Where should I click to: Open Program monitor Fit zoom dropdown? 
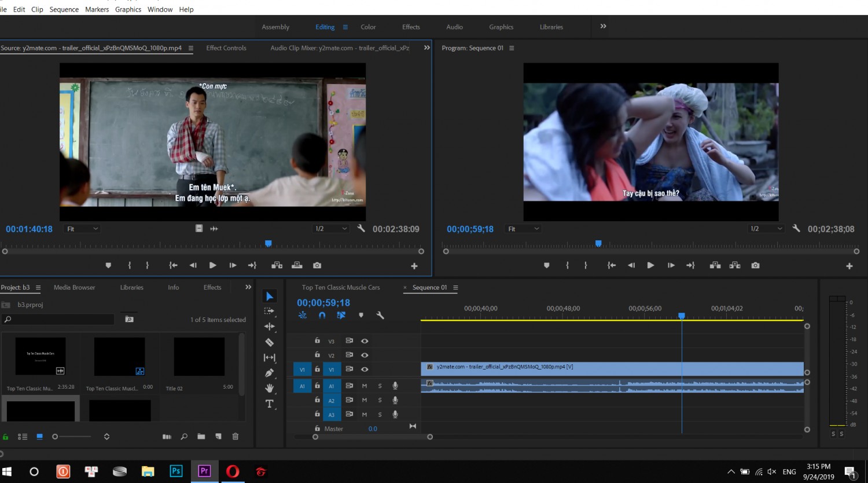[x=524, y=229]
